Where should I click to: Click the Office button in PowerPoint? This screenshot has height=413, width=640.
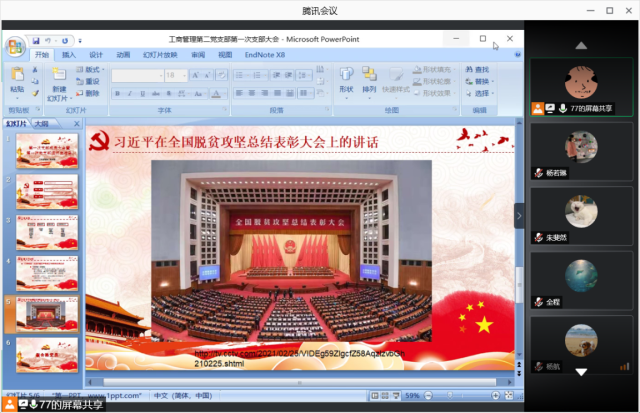click(16, 46)
